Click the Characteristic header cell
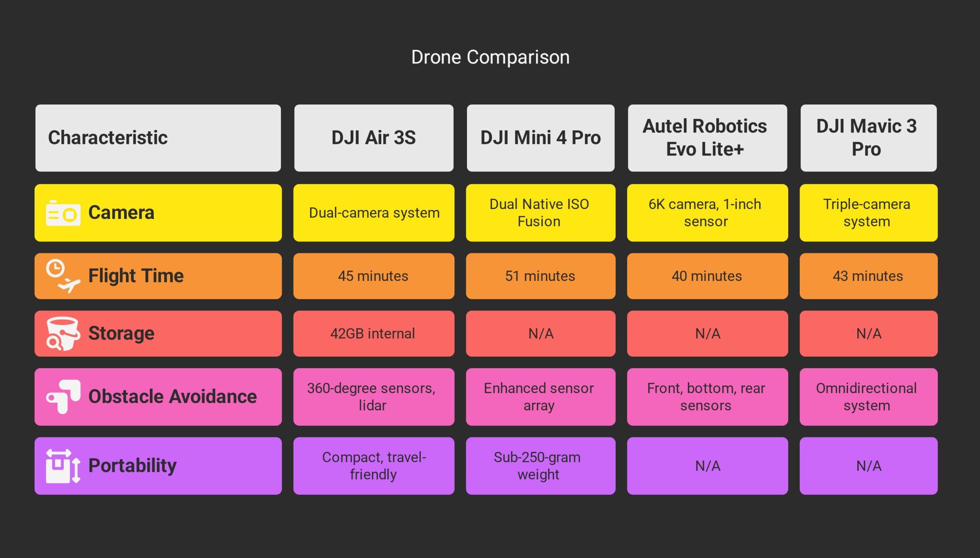The width and height of the screenshot is (980, 558). coord(158,138)
